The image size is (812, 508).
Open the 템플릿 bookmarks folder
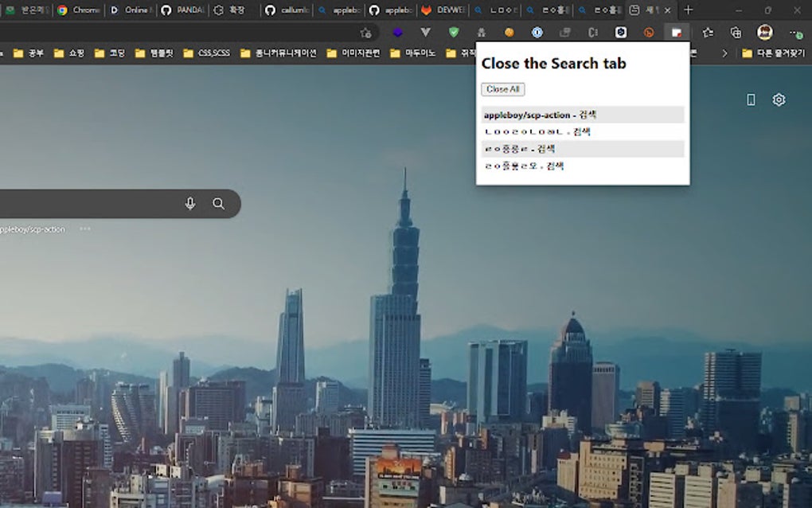click(x=154, y=53)
